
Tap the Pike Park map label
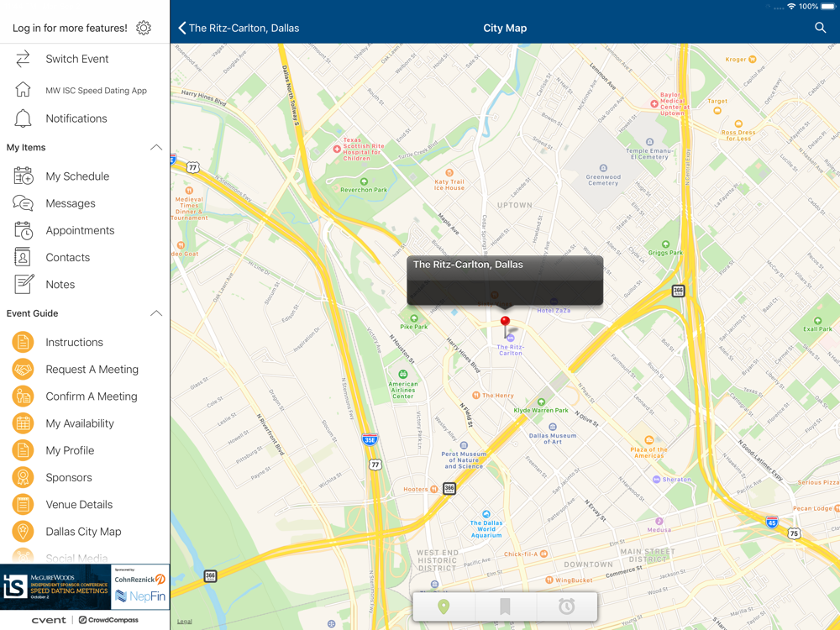coord(413,327)
